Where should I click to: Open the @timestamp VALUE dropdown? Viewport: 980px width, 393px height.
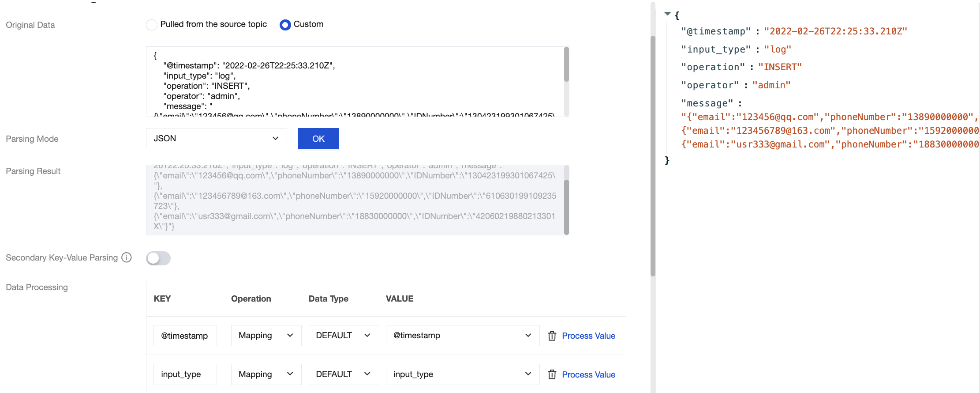point(462,336)
